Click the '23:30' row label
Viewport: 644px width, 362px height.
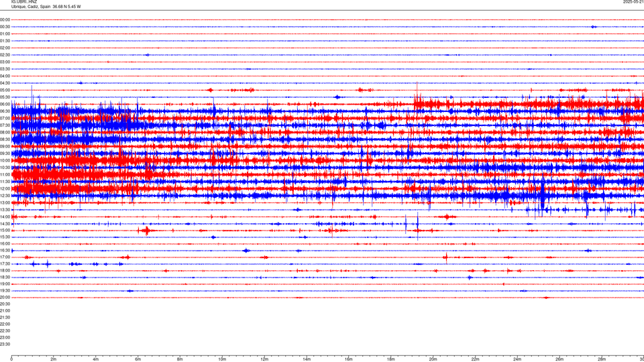(5, 345)
